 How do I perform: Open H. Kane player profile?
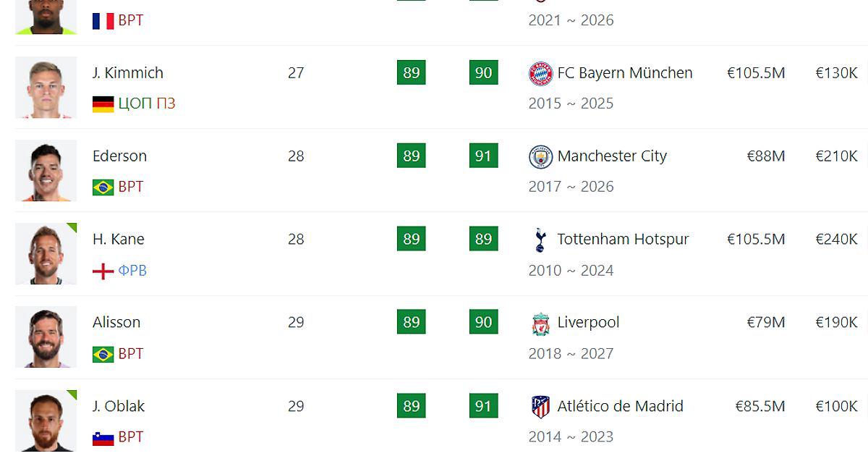[x=119, y=240]
